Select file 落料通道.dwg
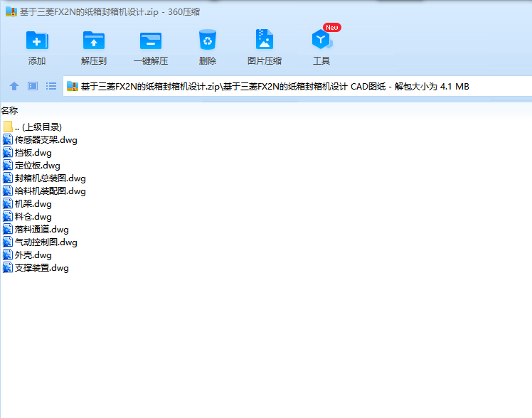This screenshot has height=418, width=532. tap(36, 230)
